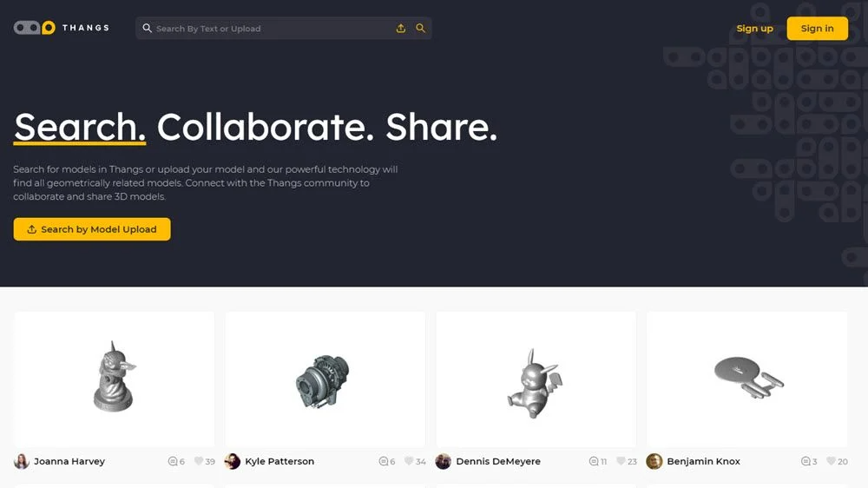The width and height of the screenshot is (868, 488).
Task: Click comment icon on Dennis DeMeyere's model
Action: pos(594,461)
